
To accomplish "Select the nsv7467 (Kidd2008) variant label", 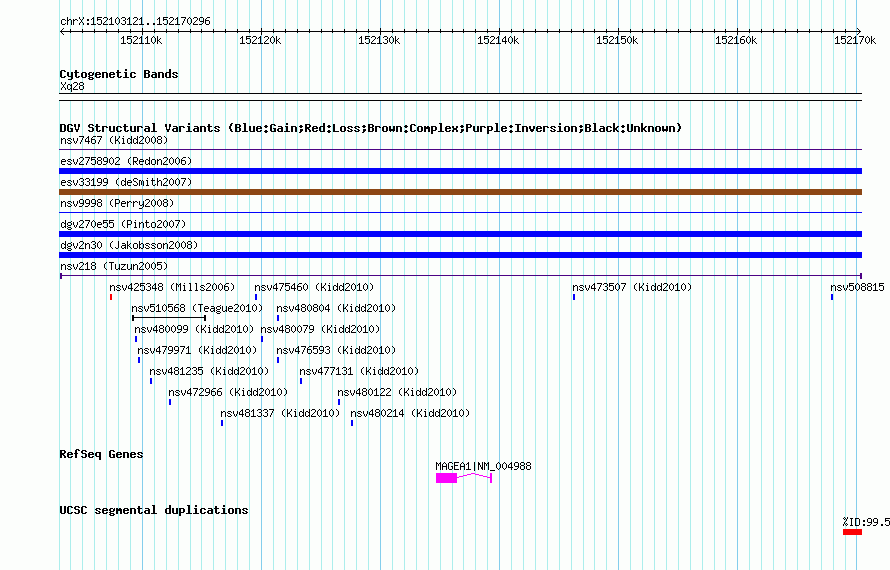I will point(114,140).
